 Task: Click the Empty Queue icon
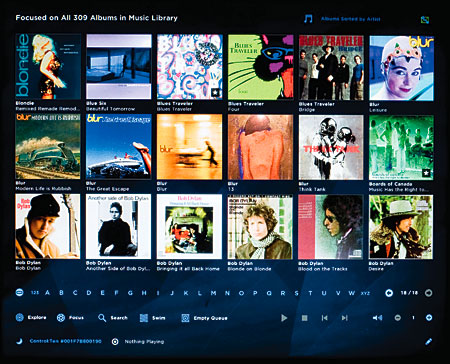pyautogui.click(x=185, y=318)
